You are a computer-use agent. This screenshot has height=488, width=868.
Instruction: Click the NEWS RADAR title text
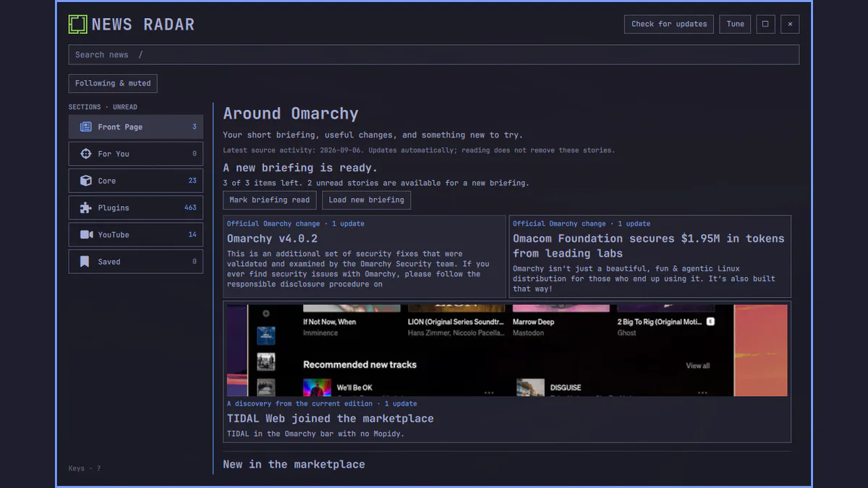[x=143, y=25]
